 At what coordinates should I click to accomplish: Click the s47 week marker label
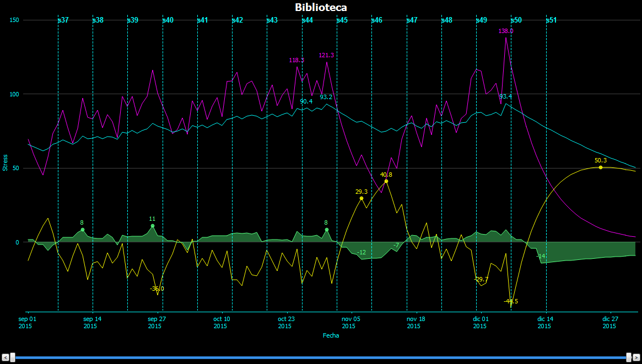tap(412, 20)
